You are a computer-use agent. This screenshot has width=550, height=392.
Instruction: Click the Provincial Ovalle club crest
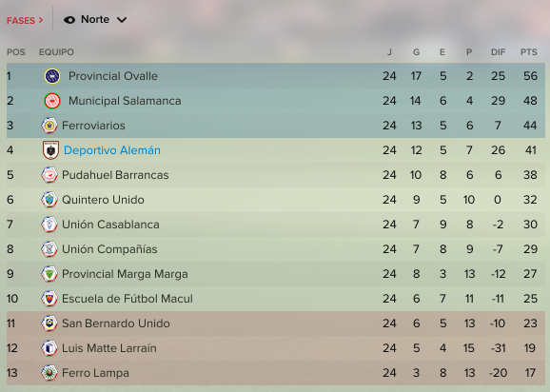tap(52, 76)
